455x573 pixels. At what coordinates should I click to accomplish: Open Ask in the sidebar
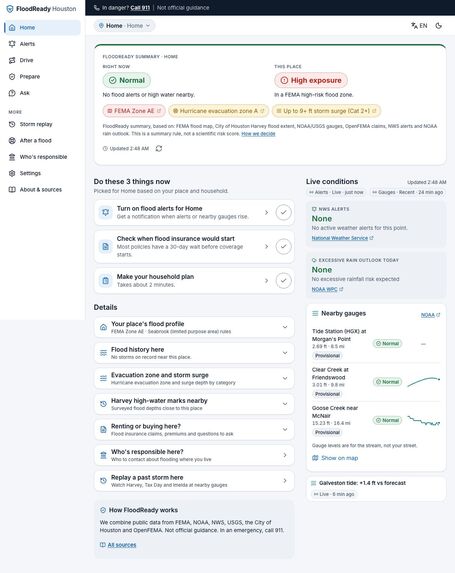point(42,93)
